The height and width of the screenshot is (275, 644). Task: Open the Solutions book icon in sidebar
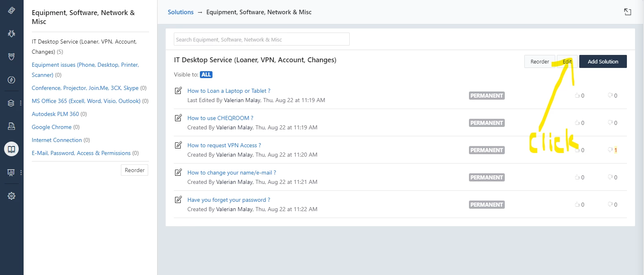coord(11,149)
